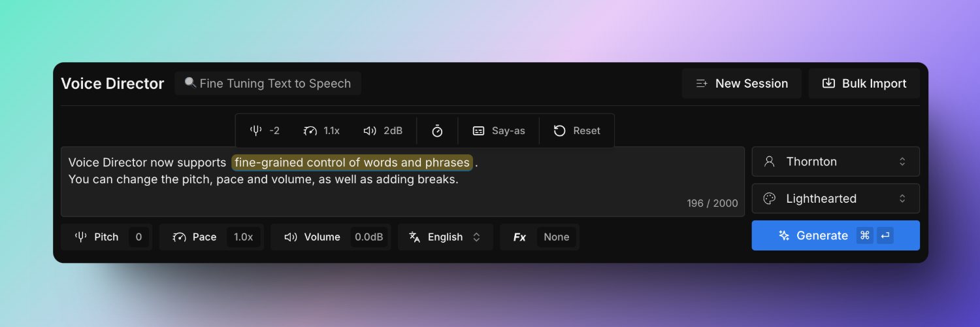Screen dimensions: 980x327
Task: Click the global Pitch value 0
Action: 139,237
